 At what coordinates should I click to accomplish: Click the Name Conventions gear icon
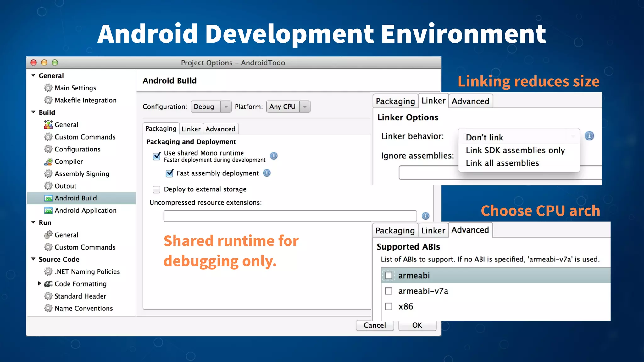pyautogui.click(x=48, y=308)
